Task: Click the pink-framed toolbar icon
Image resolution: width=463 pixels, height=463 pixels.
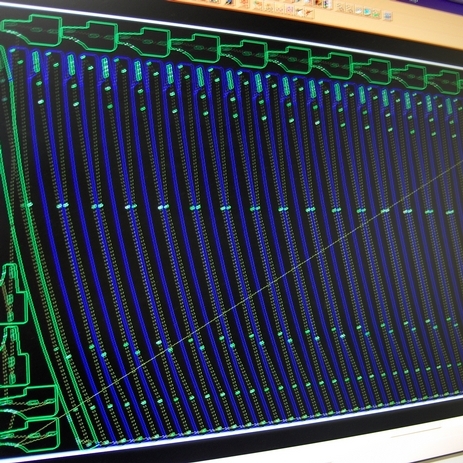Action: (289, 9)
